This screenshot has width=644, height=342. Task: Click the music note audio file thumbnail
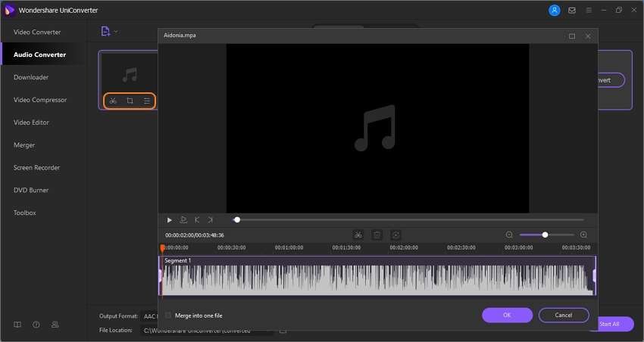pos(130,75)
